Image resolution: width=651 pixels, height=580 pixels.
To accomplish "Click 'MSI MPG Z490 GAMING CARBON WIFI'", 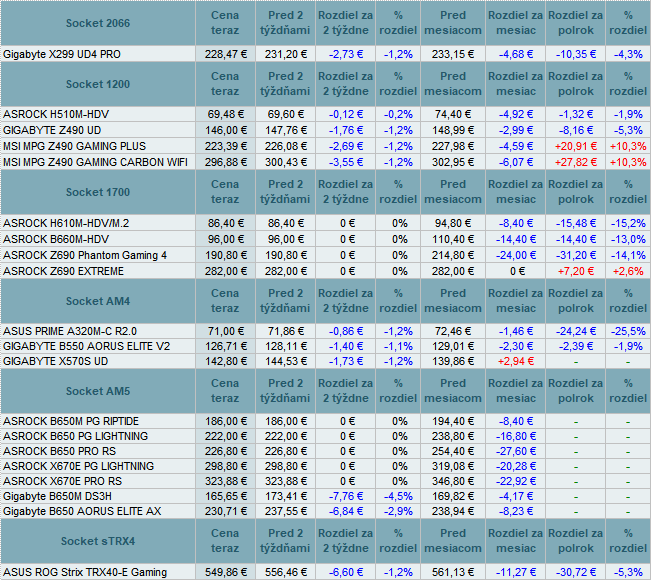I will click(95, 162).
